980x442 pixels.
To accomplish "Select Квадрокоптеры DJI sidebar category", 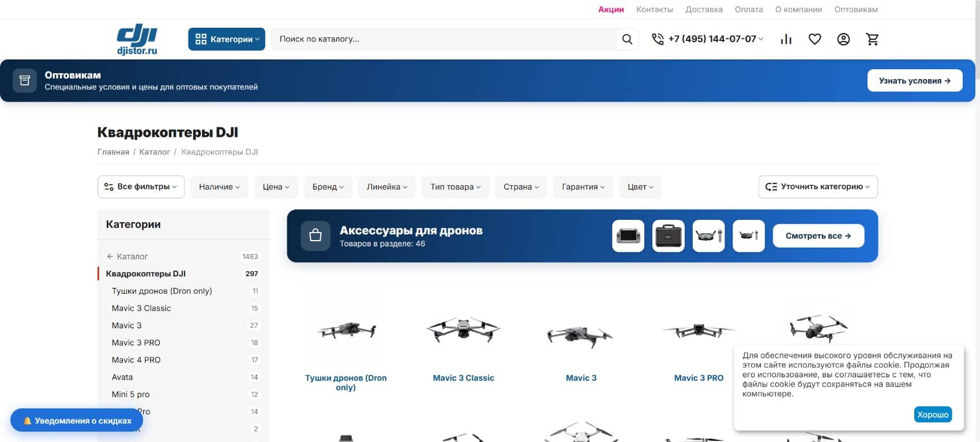I will click(145, 274).
